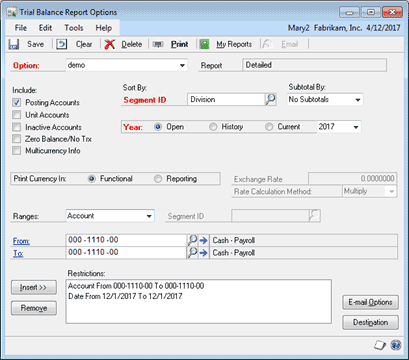Click the Clear undo arrow icon
The height and width of the screenshot is (360, 409).
pyautogui.click(x=61, y=44)
